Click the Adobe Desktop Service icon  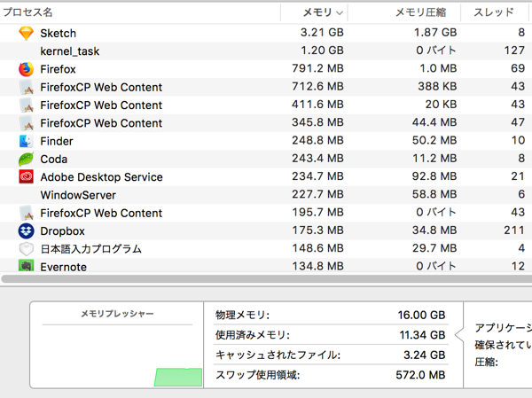click(26, 176)
